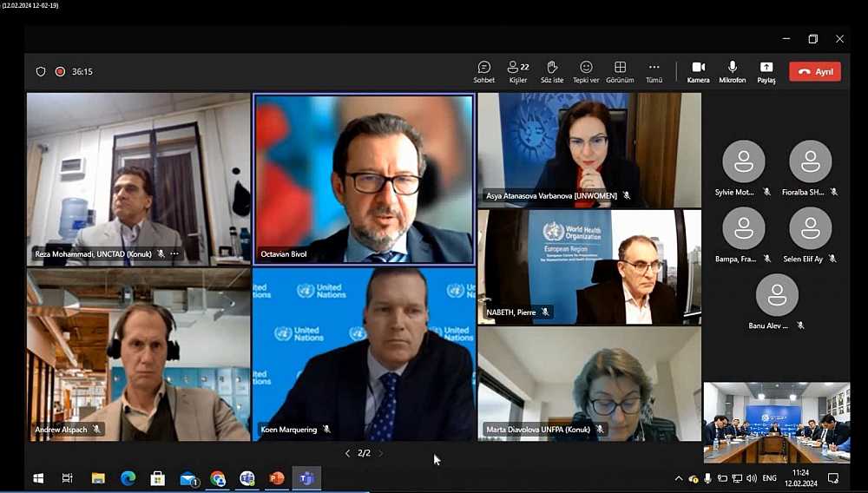The width and height of the screenshot is (868, 493).
Task: Select Octavian Bivol's video tile
Action: (364, 178)
